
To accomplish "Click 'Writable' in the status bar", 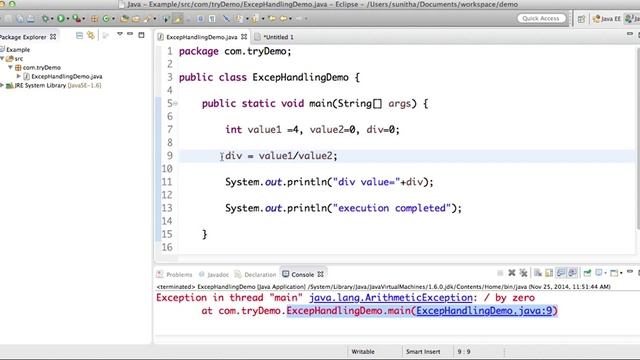I will (363, 351).
